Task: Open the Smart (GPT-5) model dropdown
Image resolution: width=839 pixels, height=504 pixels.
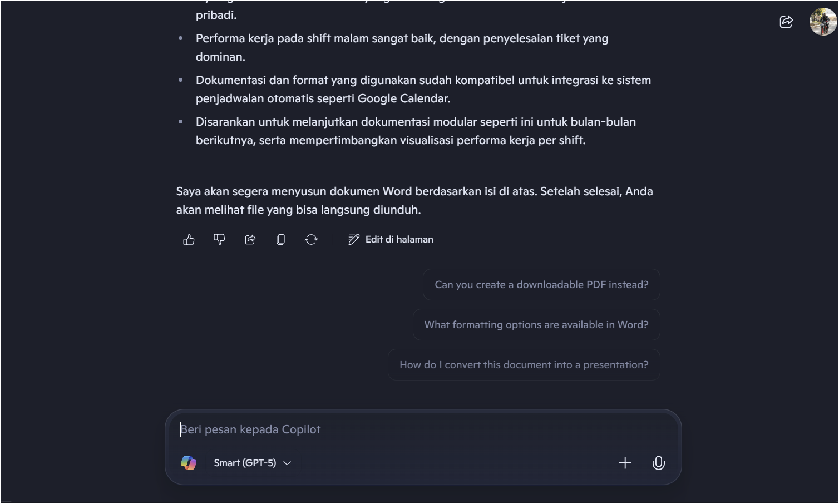Action: [x=252, y=463]
